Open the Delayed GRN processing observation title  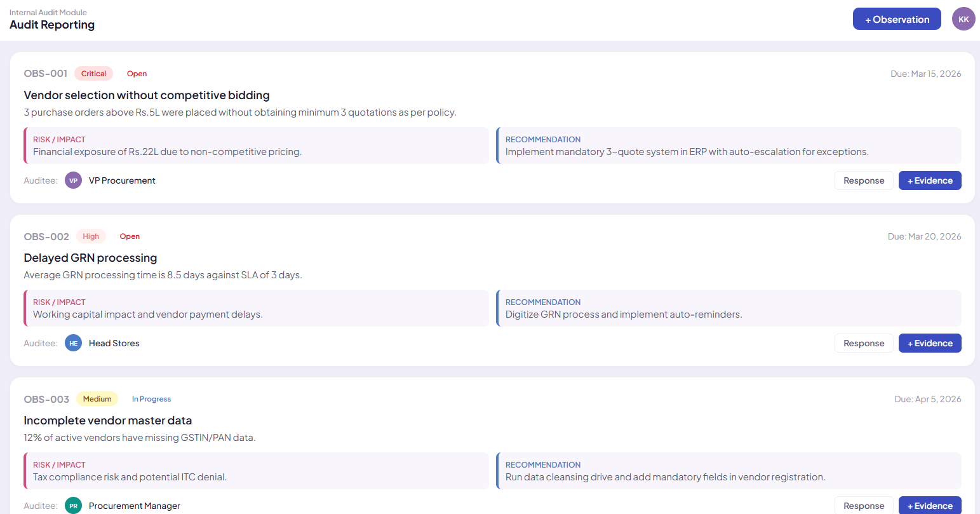click(90, 258)
